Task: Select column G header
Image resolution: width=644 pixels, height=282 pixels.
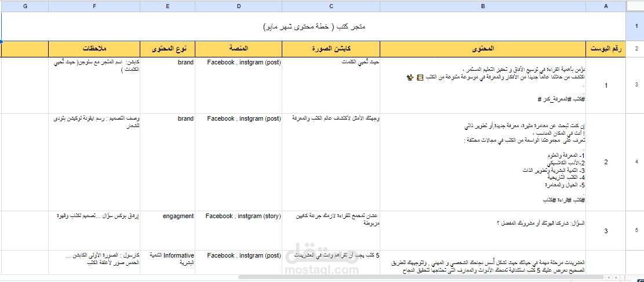Action: (x=26, y=6)
